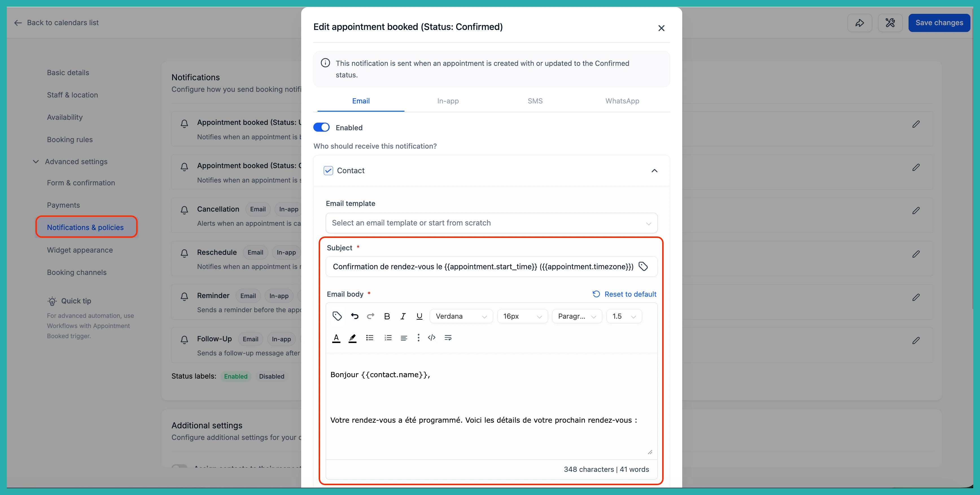This screenshot has width=980, height=495.
Task: Open the email template dropdown
Action: click(x=491, y=223)
